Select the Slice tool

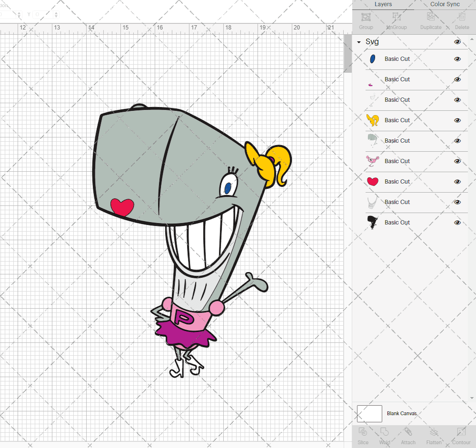click(x=363, y=432)
